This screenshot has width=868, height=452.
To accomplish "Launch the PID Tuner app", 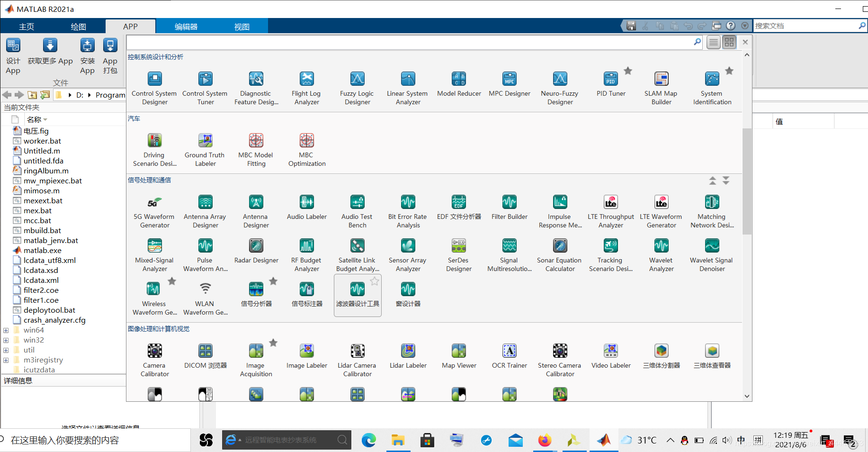I will point(611,84).
